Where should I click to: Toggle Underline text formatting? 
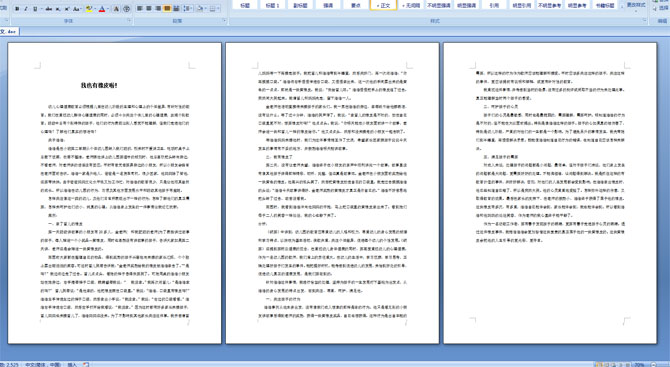coord(35,9)
